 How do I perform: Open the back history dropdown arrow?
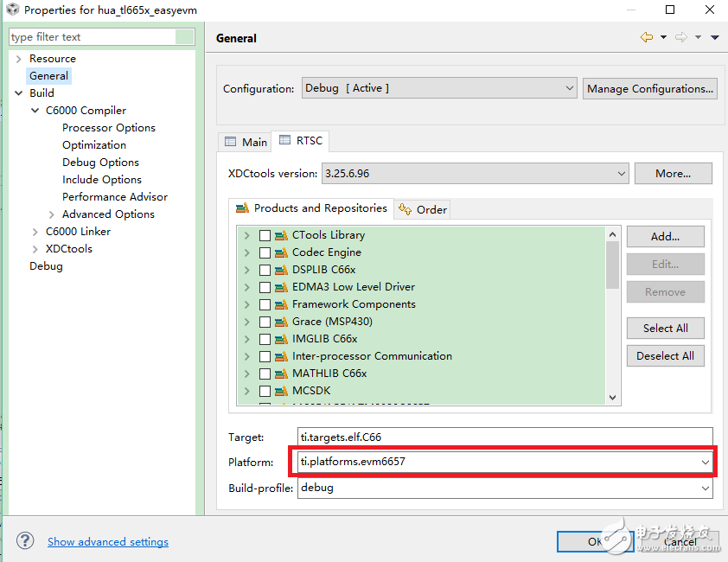click(x=663, y=37)
